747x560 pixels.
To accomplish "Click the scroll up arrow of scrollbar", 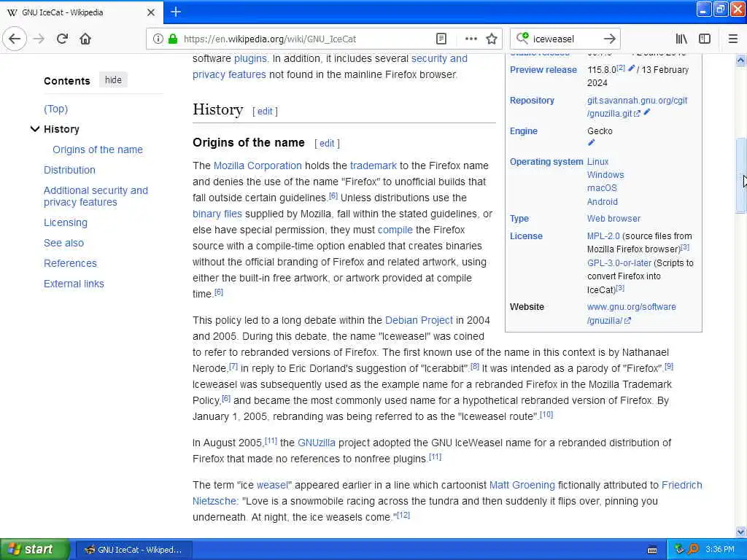I will [x=740, y=60].
